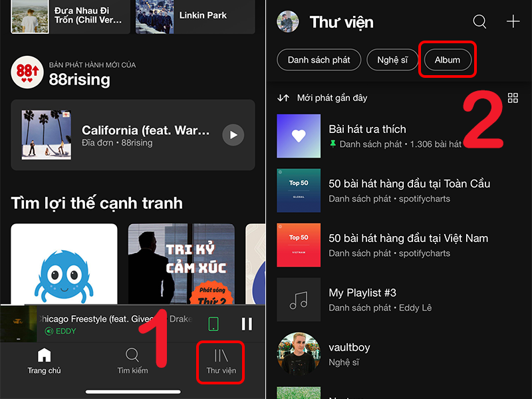The width and height of the screenshot is (532, 399).
Task: Open the Tìm kiếm search tab
Action: point(132,361)
